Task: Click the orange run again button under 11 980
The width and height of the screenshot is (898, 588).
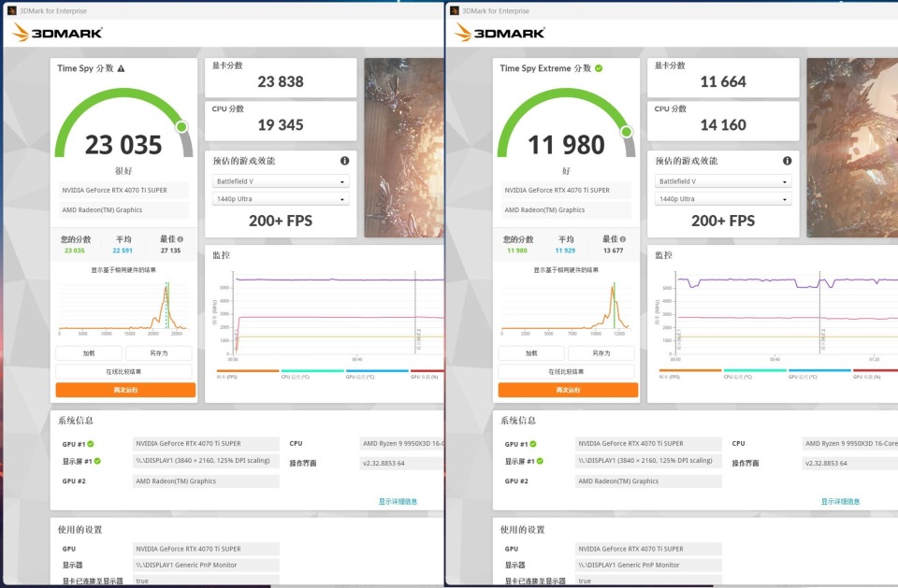Action: tap(568, 390)
